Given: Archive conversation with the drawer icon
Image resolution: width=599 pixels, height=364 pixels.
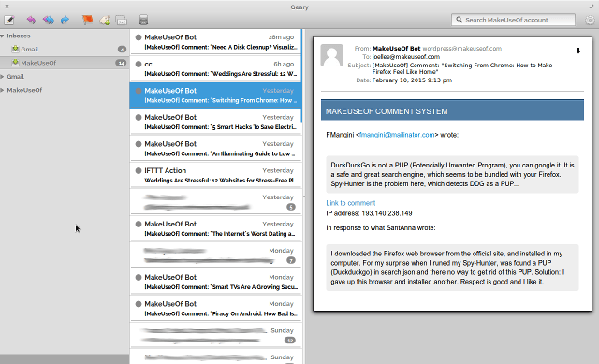Looking at the screenshot, I should (x=143, y=20).
